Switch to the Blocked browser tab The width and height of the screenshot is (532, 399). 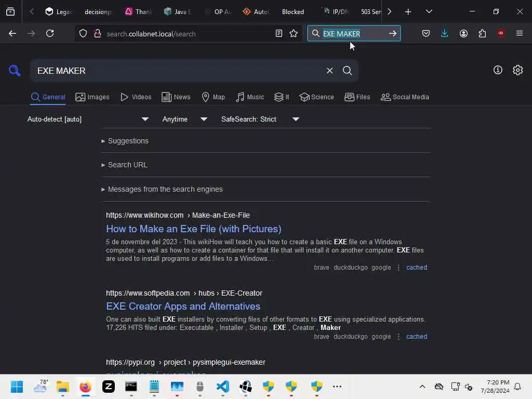pos(293,12)
